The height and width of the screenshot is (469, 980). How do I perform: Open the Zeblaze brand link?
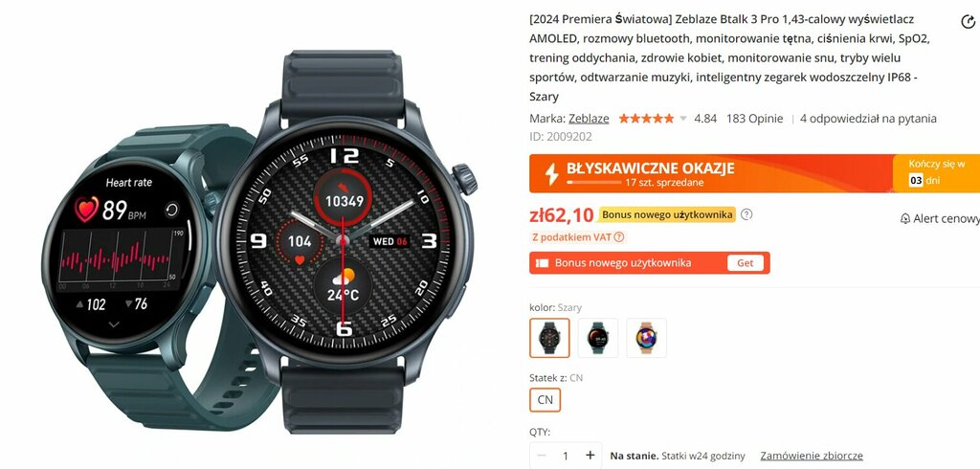[x=589, y=119]
